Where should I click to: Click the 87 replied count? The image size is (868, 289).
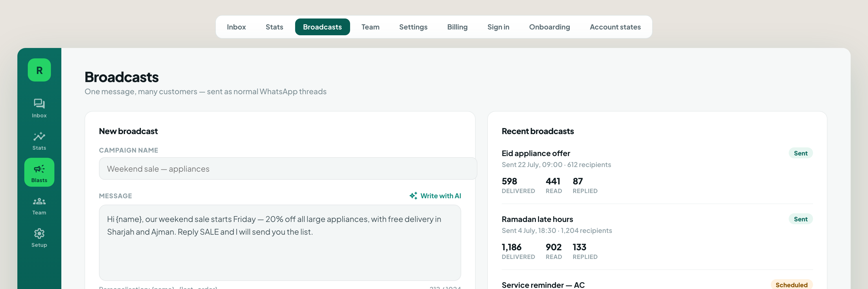[578, 181]
